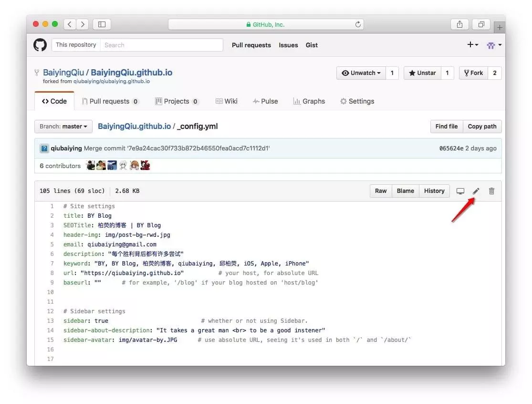532x404 pixels.
Task: Focus the Search input field
Action: point(161,45)
